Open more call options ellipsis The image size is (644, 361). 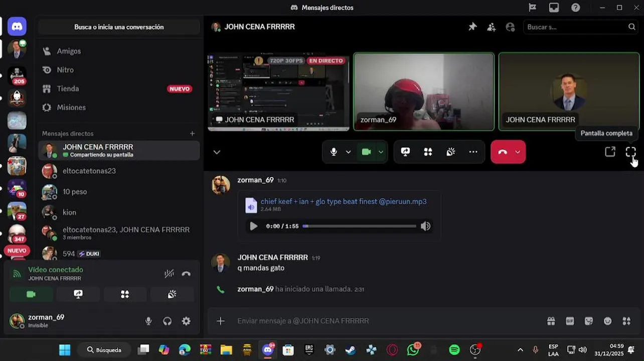coord(473,152)
